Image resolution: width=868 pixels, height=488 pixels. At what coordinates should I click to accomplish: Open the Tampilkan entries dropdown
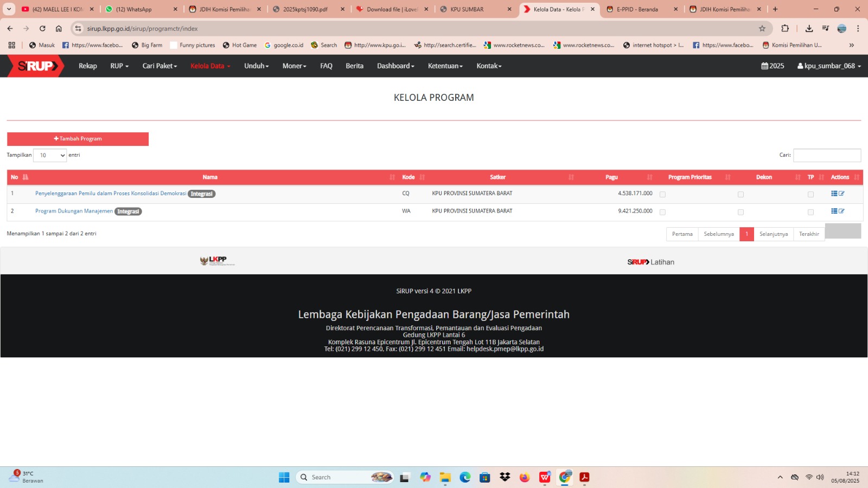(x=50, y=155)
